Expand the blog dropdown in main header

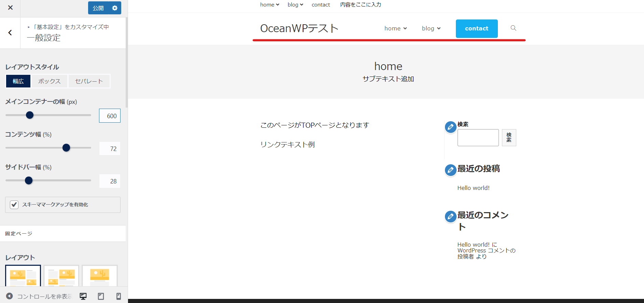tap(431, 28)
